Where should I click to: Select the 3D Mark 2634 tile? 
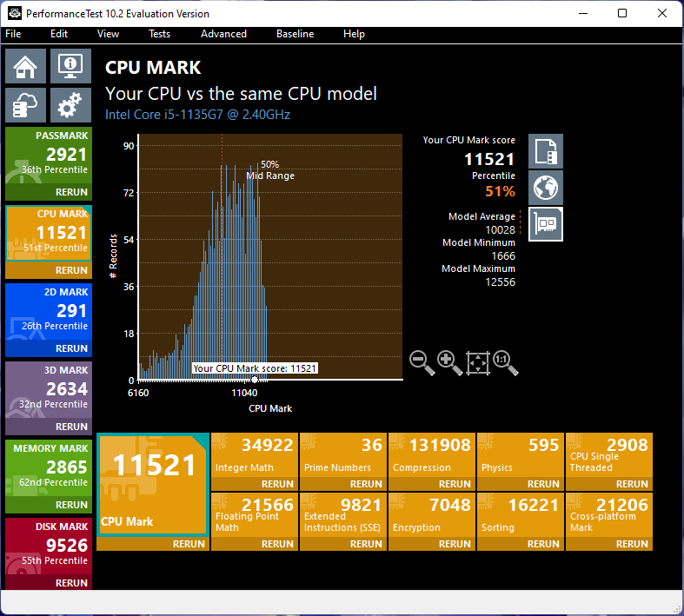[49, 390]
